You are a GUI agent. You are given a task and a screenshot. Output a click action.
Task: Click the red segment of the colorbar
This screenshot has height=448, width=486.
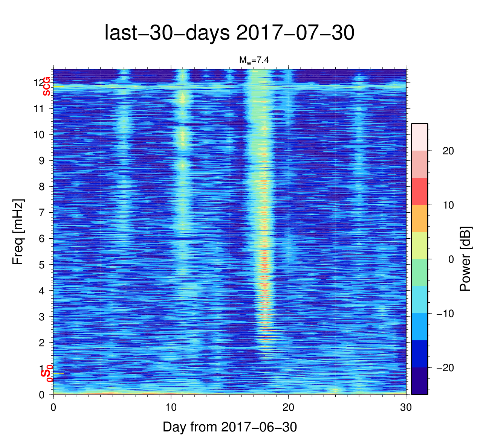point(419,191)
